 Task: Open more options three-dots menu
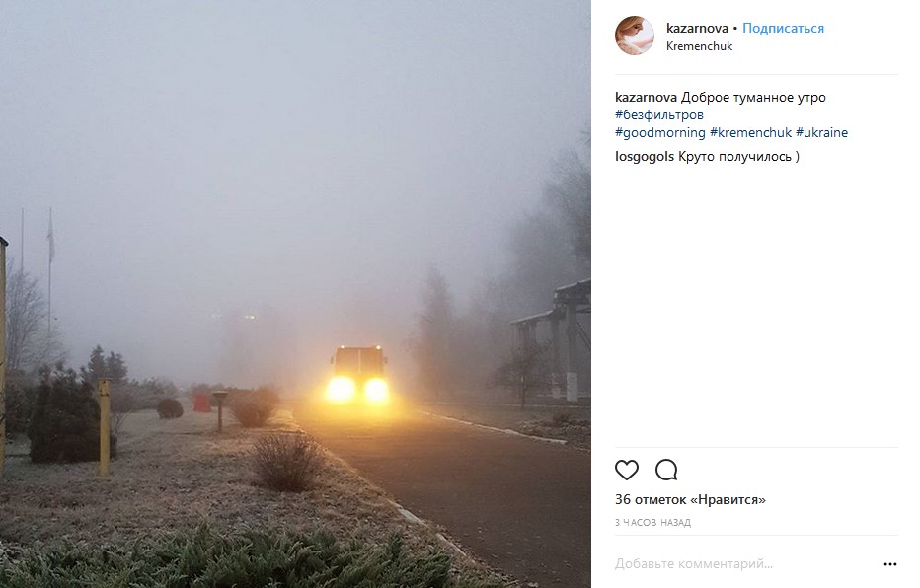(x=890, y=564)
